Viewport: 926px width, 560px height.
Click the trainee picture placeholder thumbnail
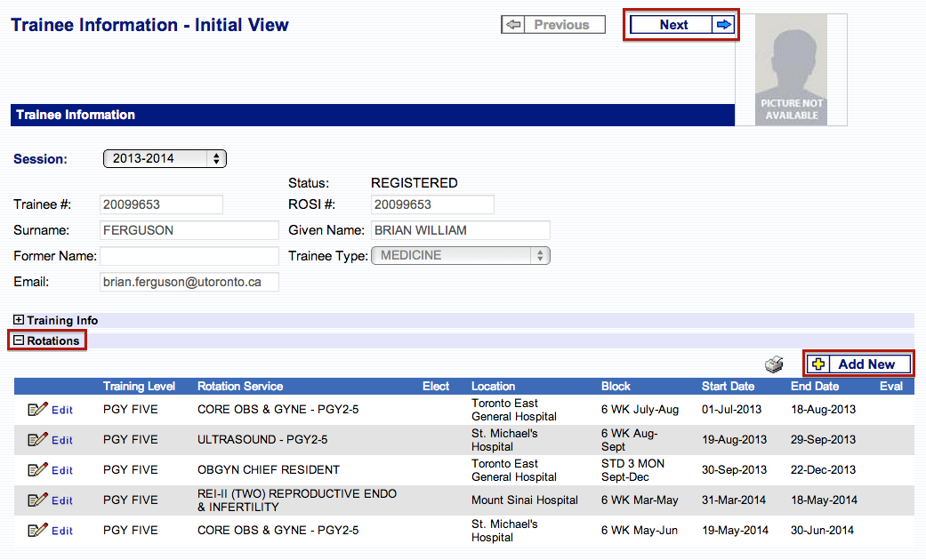pyautogui.click(x=791, y=69)
